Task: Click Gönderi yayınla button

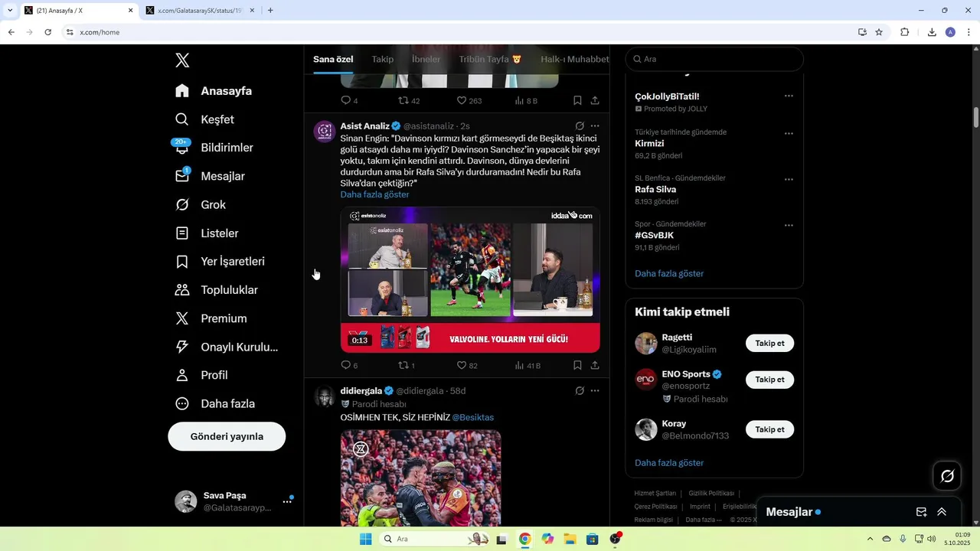Action: [227, 436]
